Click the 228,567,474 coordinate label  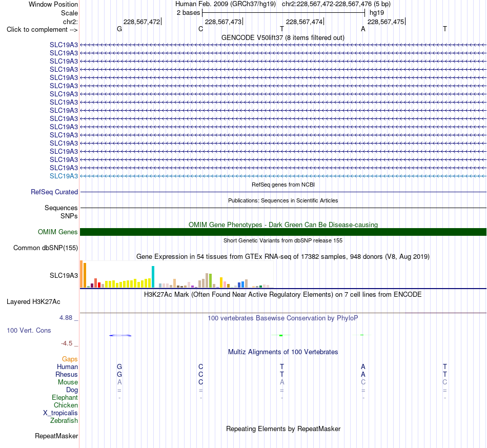click(x=304, y=22)
